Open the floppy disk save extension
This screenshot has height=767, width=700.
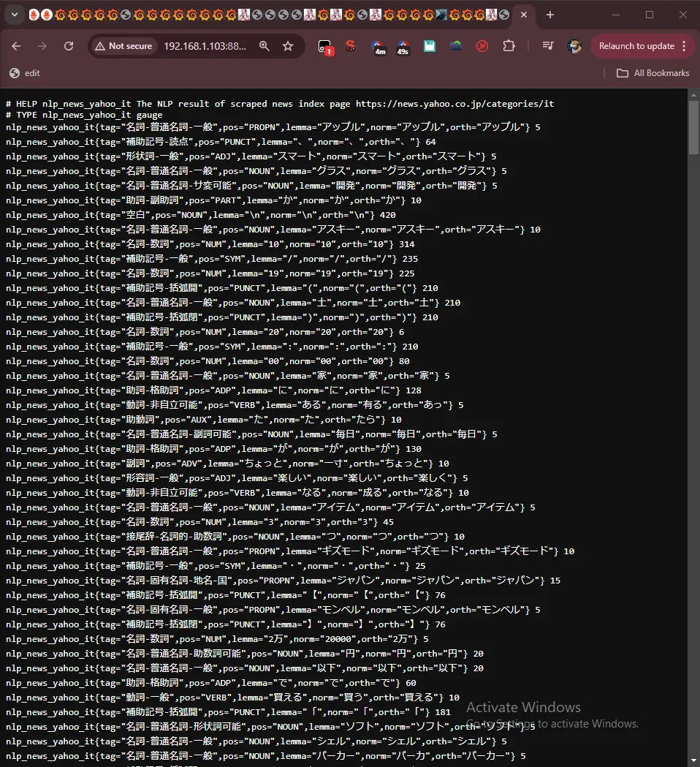click(x=430, y=46)
